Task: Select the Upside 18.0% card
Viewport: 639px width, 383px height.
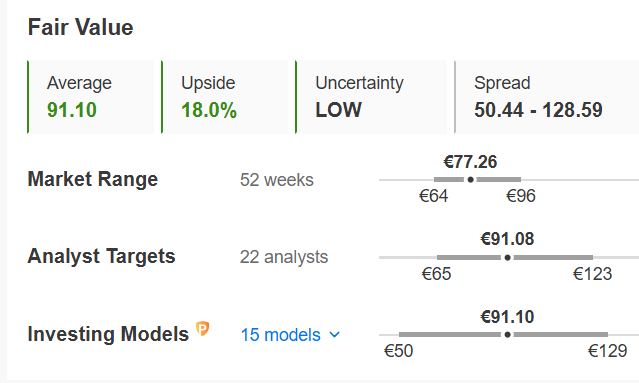Action: coord(225,97)
